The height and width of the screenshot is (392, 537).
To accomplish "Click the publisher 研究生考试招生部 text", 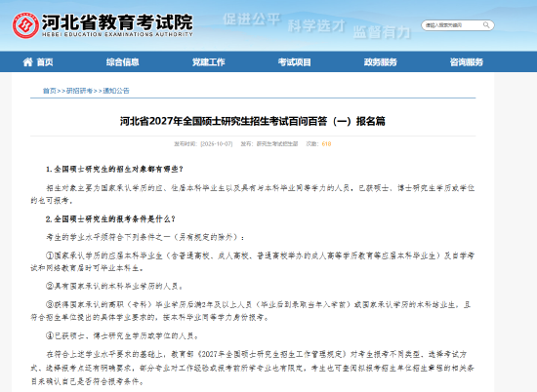I will (277, 144).
